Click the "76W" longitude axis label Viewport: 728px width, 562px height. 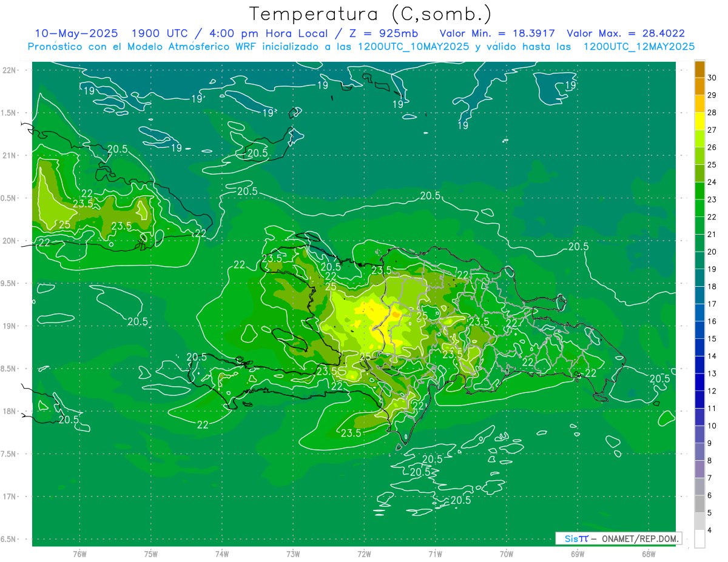click(x=79, y=554)
